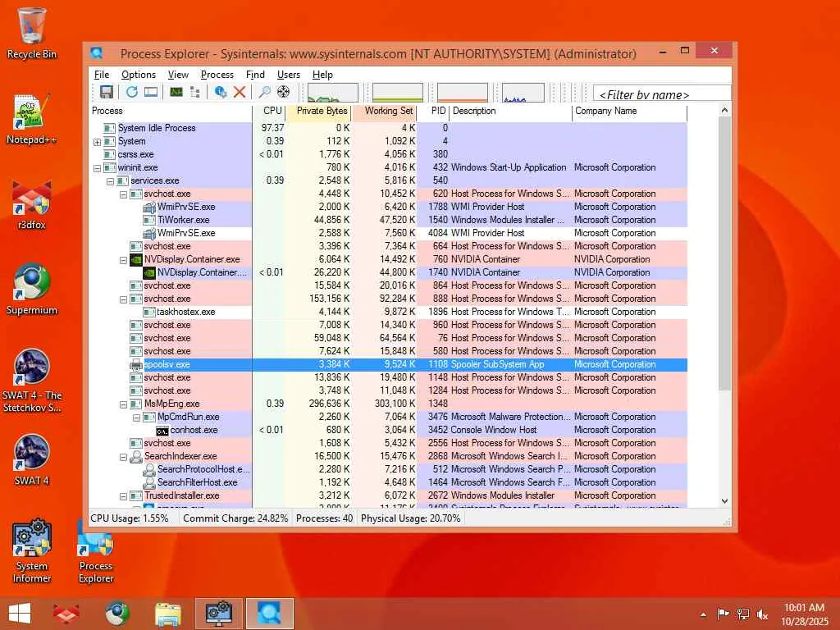The image size is (840, 630).
Task: Select the spoolsv.exe process row
Action: coord(388,364)
